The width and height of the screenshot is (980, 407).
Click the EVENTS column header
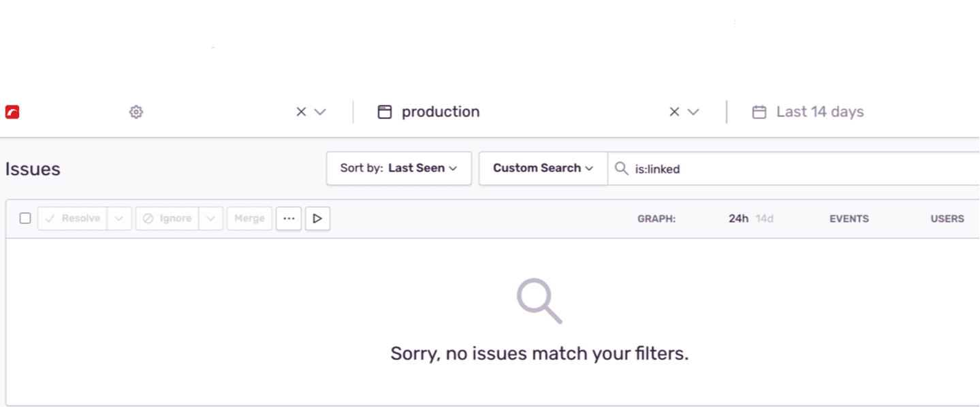849,218
